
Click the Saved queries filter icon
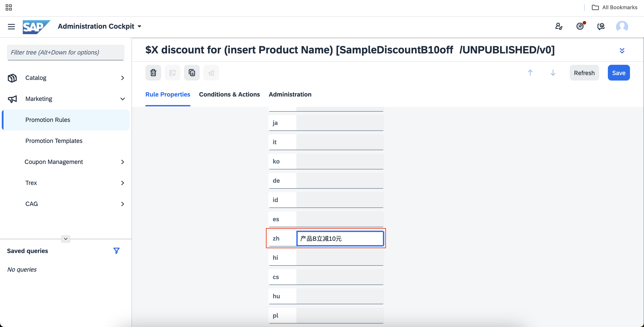pos(117,251)
